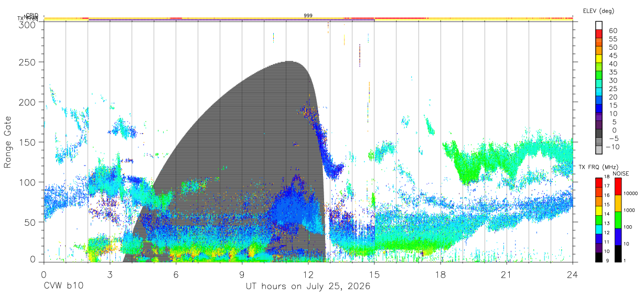Image resolution: width=644 pixels, height=297 pixels.
Task: Click the 'NOISE' colorbar title
Action: click(x=621, y=173)
